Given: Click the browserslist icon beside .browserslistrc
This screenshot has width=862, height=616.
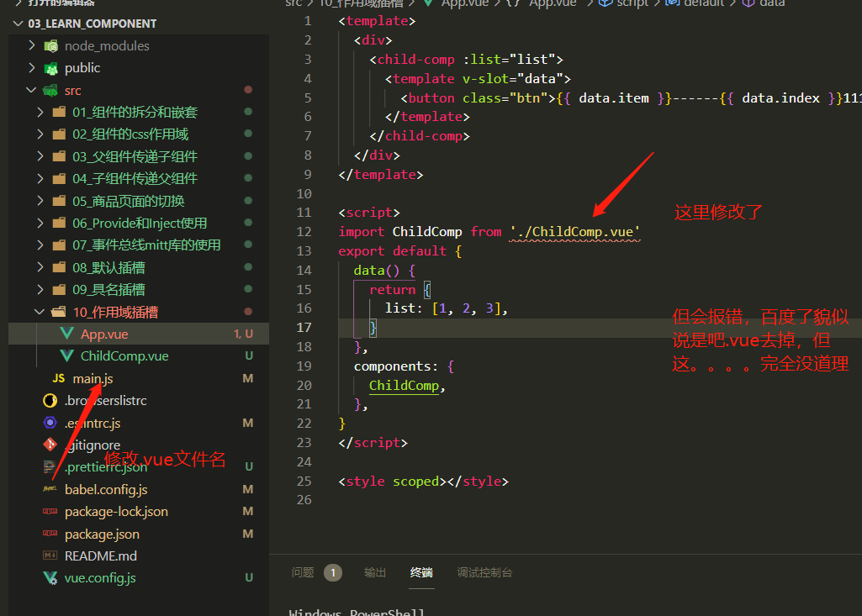Looking at the screenshot, I should [48, 401].
